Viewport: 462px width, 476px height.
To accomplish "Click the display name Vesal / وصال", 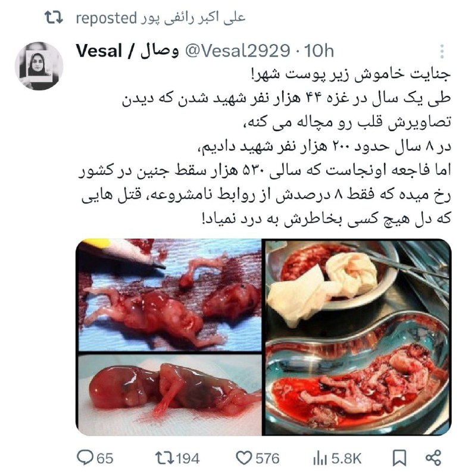I will (x=127, y=51).
